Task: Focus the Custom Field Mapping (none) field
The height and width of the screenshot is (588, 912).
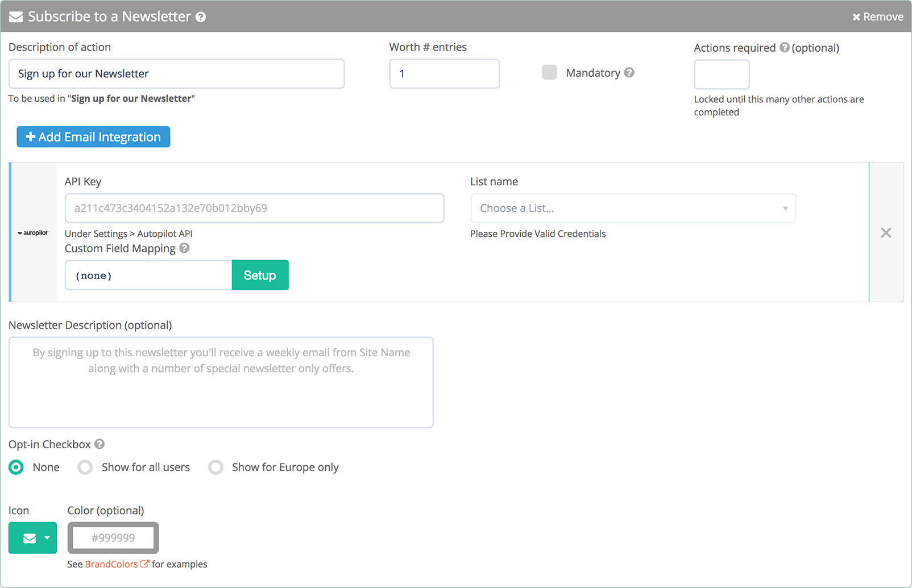Action: (x=148, y=276)
